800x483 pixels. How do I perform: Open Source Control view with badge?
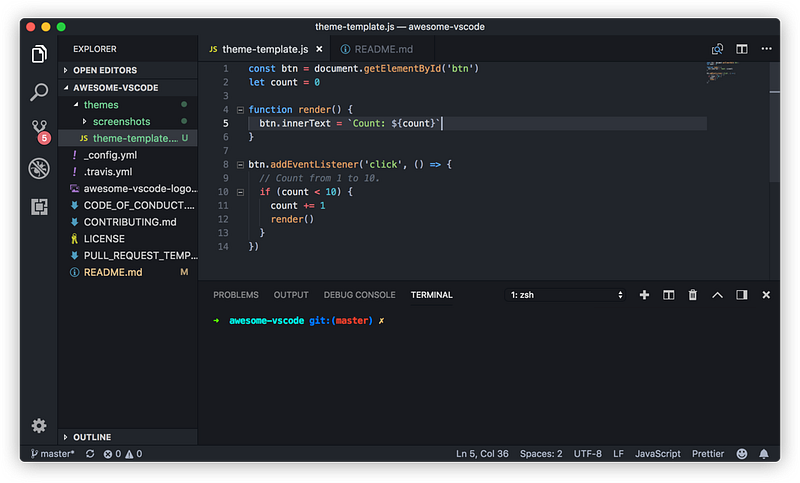click(x=39, y=130)
